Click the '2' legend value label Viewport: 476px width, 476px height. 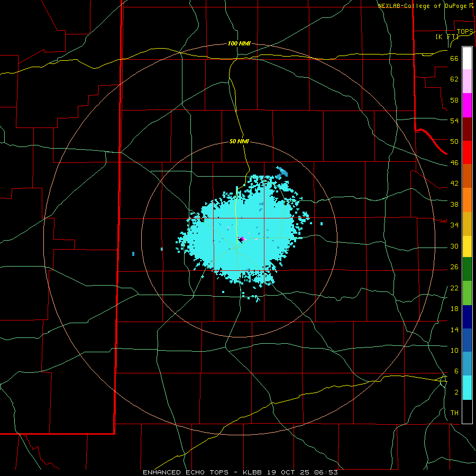coord(456,392)
